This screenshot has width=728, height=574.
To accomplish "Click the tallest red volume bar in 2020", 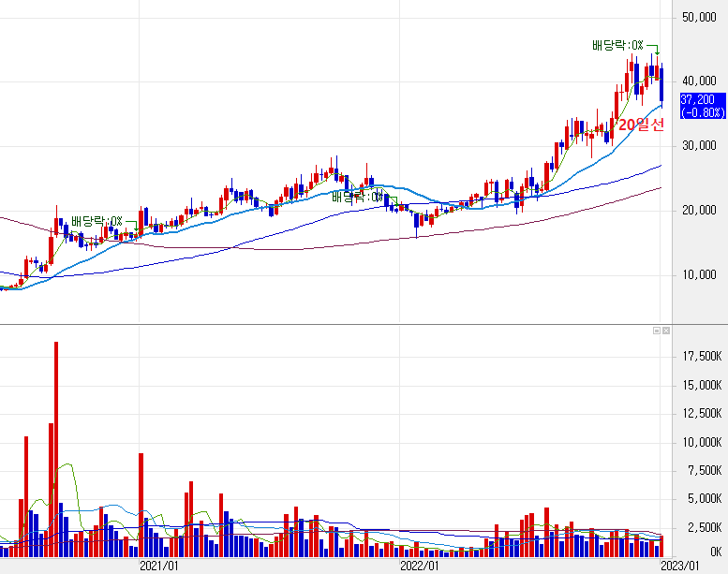I will 56,449.
